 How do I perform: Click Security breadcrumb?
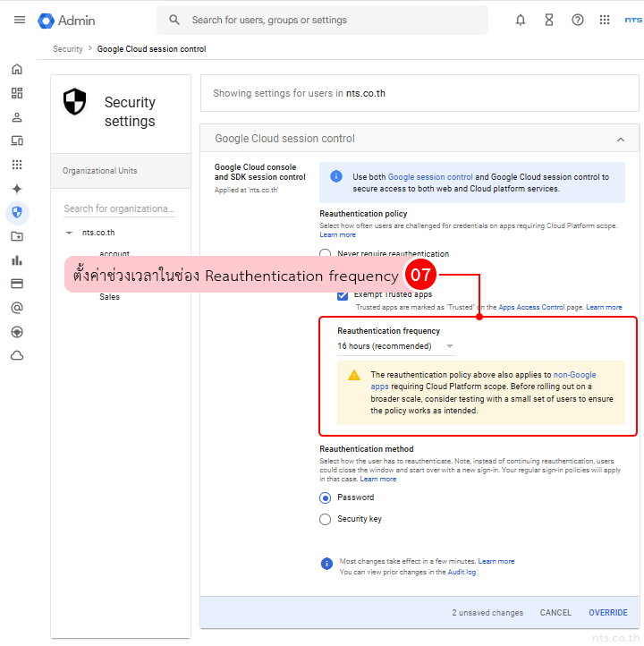click(67, 49)
